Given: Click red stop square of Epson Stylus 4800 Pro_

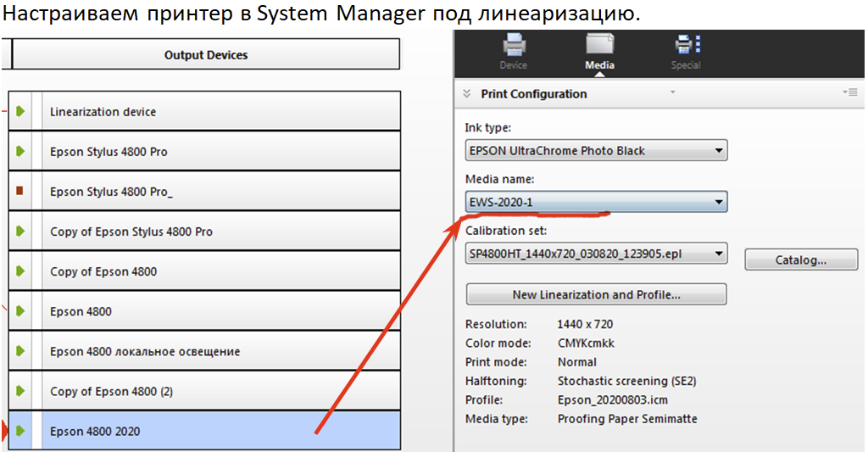Looking at the screenshot, I should click(20, 191).
